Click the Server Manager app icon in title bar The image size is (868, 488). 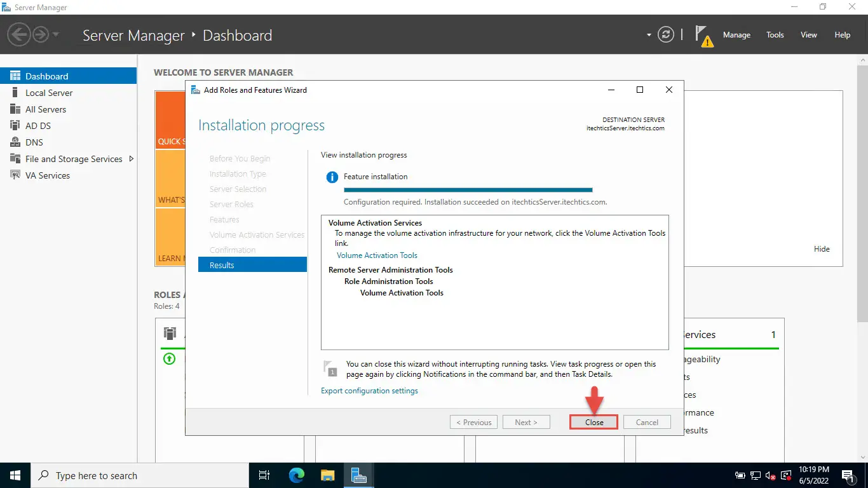[7, 8]
